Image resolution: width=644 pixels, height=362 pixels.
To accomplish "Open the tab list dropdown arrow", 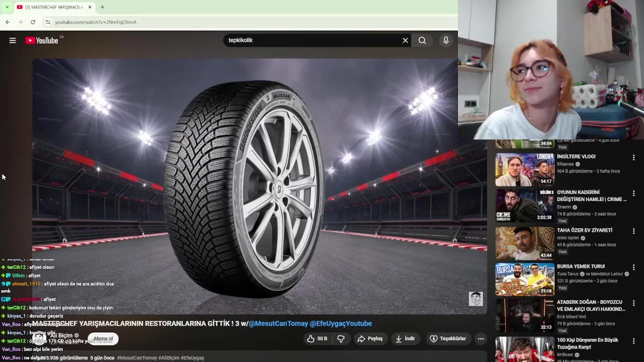I will [7, 7].
